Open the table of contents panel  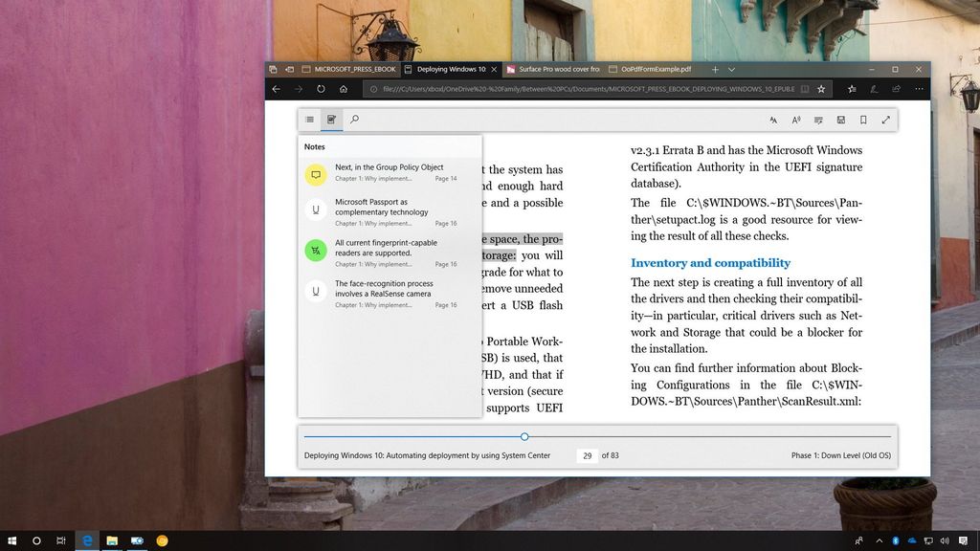pyautogui.click(x=309, y=120)
